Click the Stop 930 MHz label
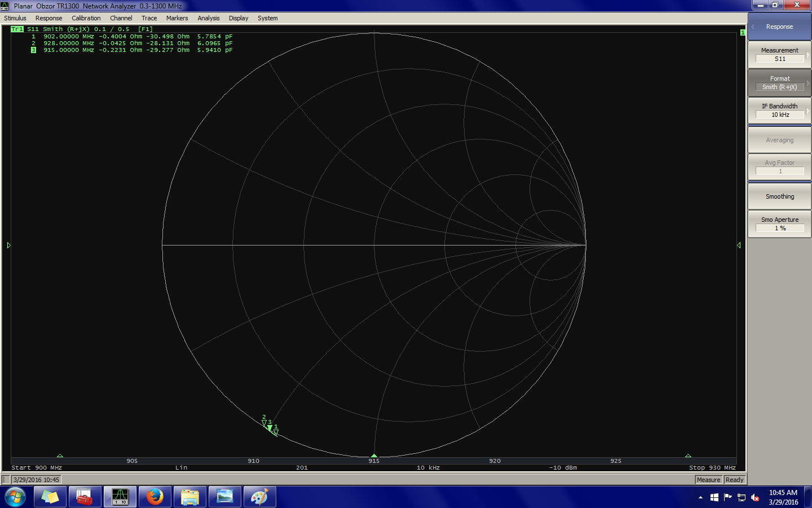 [x=712, y=468]
